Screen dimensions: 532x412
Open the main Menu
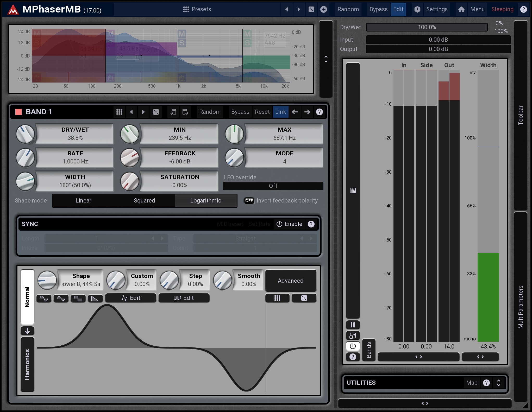click(477, 9)
